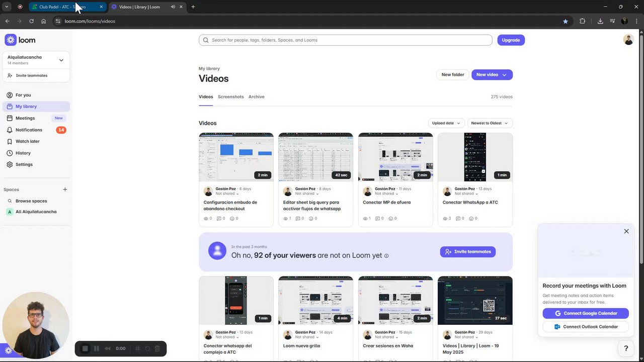This screenshot has width=644, height=362.
Task: Click the New folder button
Action: 453,75
